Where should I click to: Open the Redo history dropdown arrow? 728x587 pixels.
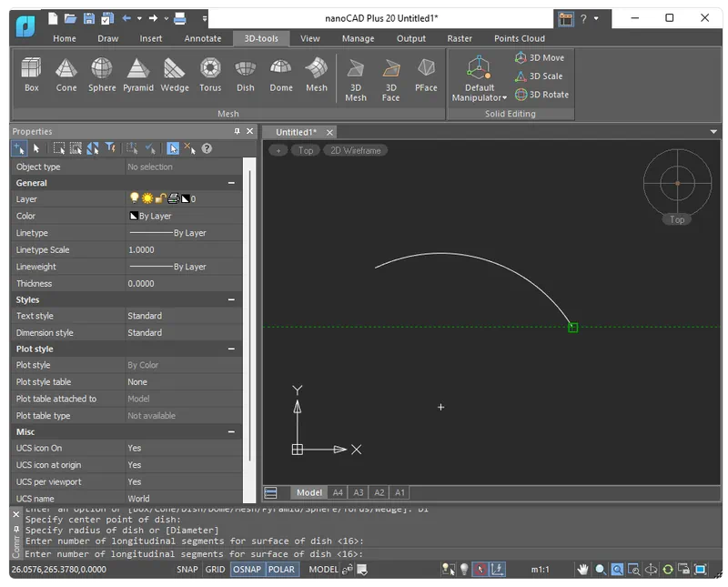167,18
